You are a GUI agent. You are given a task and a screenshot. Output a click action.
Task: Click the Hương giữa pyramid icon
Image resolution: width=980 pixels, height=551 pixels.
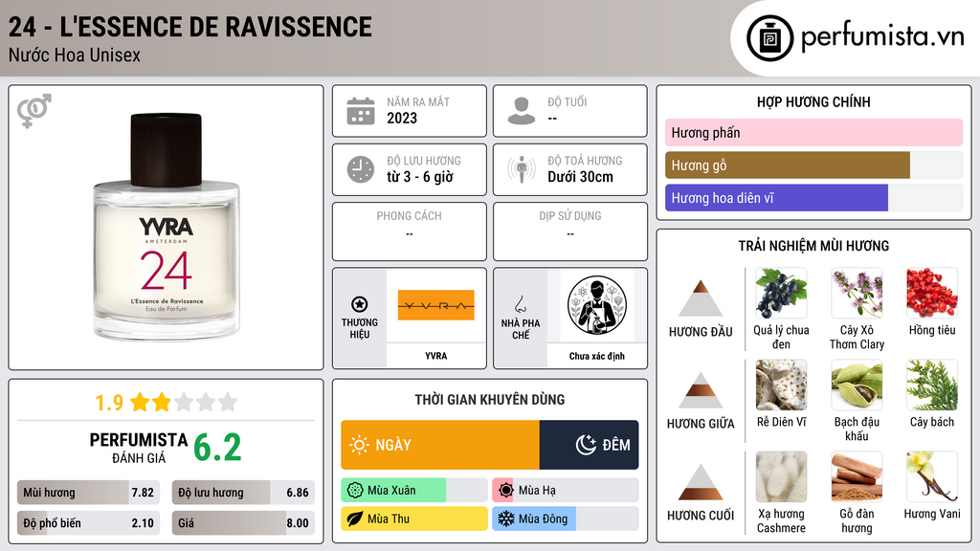pyautogui.click(x=701, y=390)
